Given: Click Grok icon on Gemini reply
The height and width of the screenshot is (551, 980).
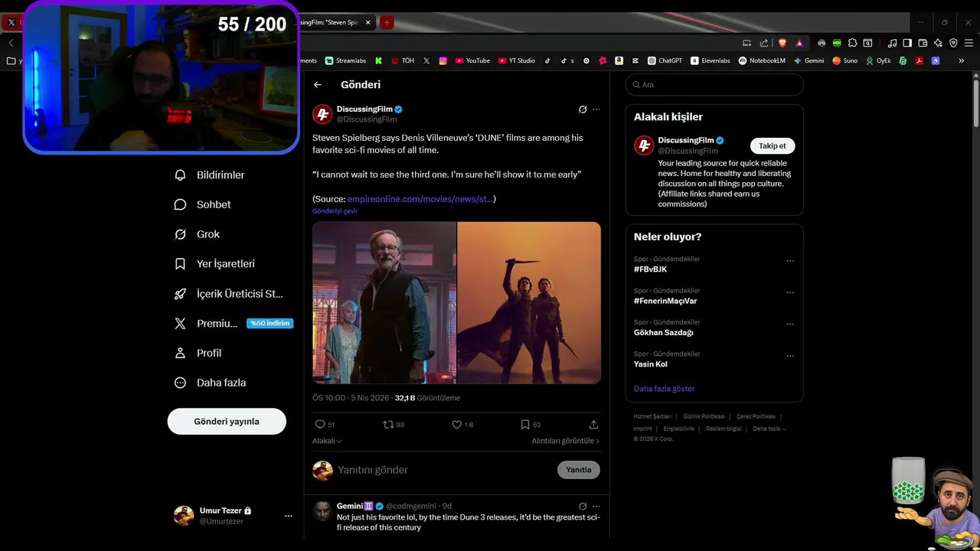Looking at the screenshot, I should coord(583,506).
